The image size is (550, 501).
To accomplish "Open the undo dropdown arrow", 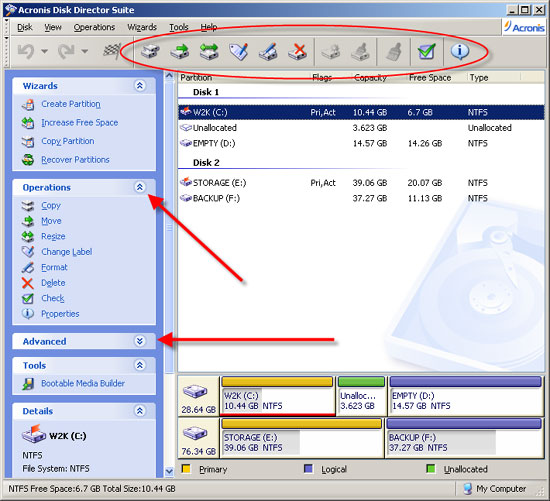I will (44, 52).
